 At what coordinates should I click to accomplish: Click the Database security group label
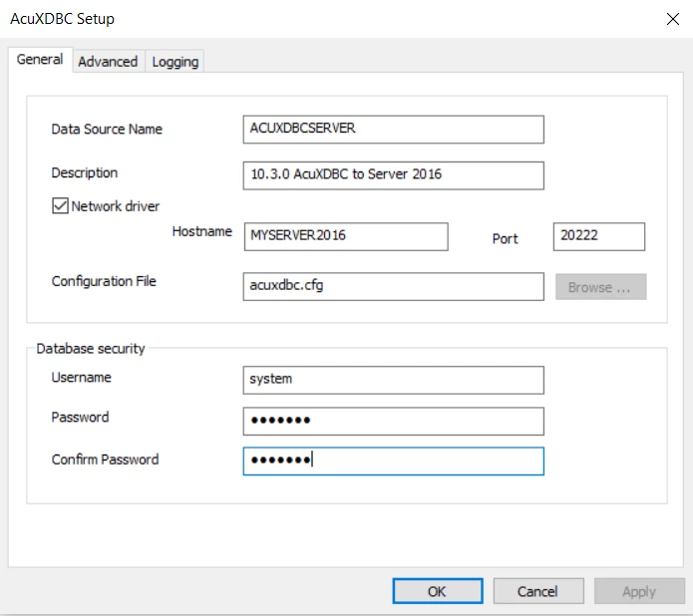click(91, 349)
